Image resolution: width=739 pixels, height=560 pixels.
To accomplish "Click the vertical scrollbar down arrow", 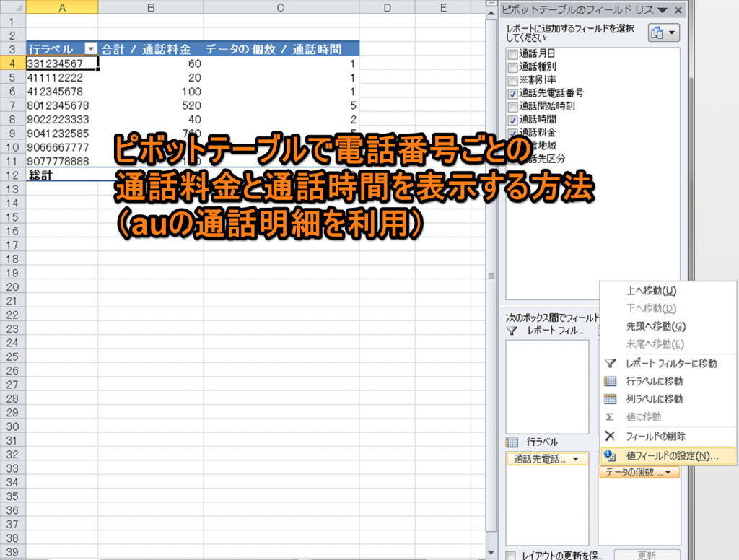I will [491, 553].
